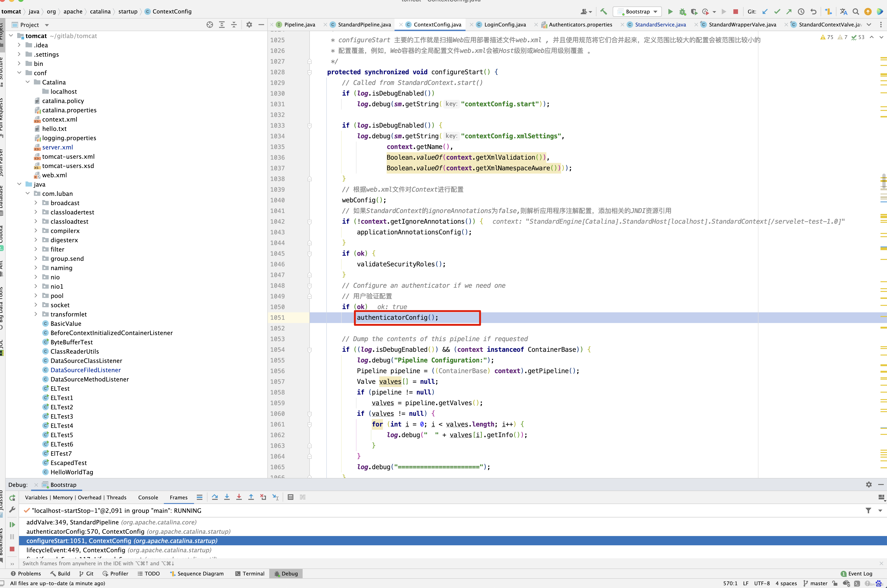This screenshot has height=588, width=887.
Task: Click UTF-8 encoding in status bar
Action: [762, 583]
